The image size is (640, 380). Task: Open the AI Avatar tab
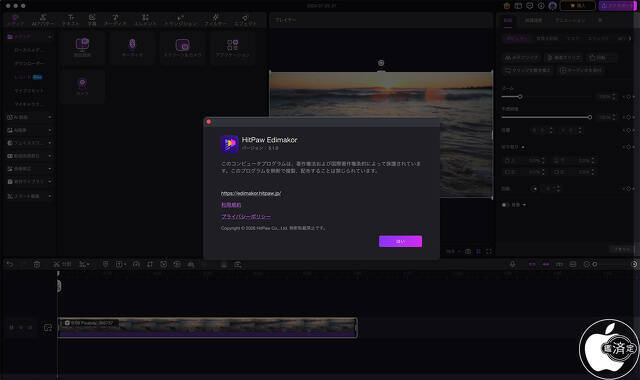(43, 20)
